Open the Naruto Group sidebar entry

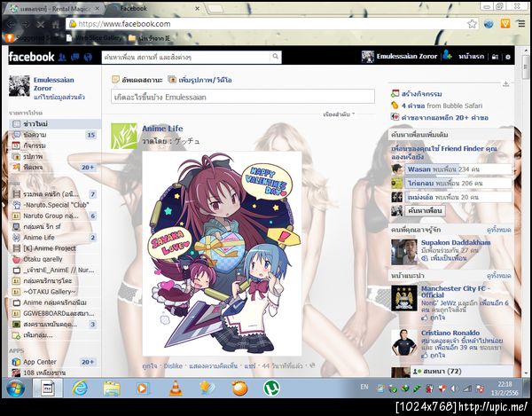54,216
